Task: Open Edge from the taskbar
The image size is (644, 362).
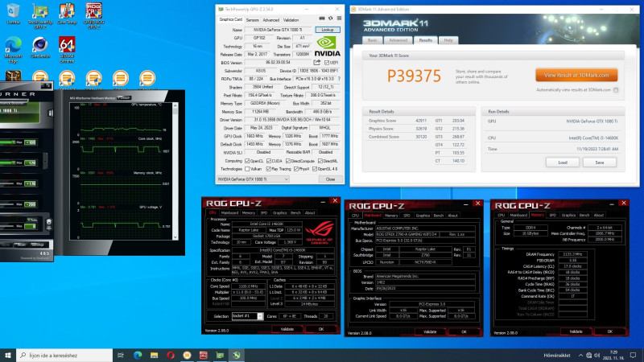Action: [138, 355]
